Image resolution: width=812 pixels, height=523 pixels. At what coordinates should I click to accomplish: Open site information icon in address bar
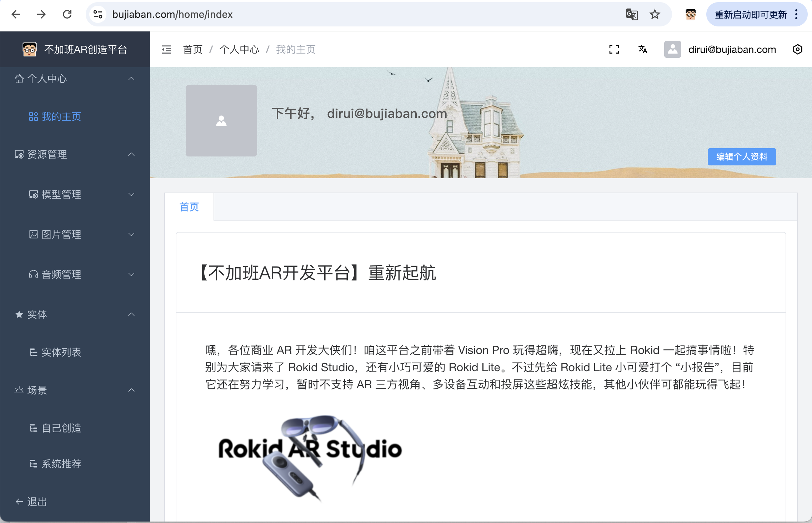(98, 14)
